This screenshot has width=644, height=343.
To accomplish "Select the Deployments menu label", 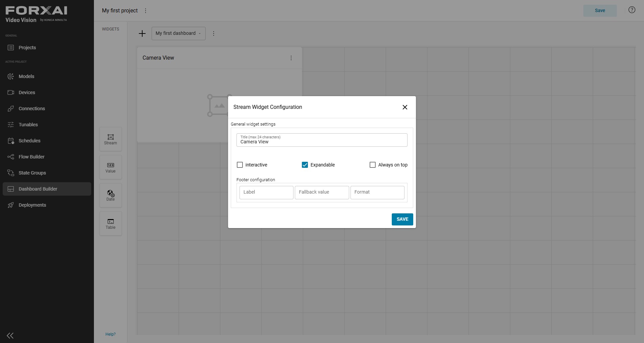I will coord(32,205).
